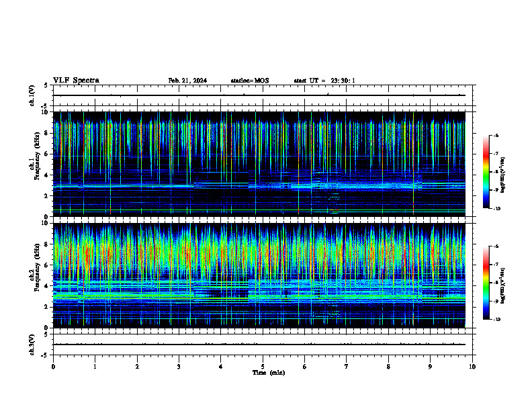The image size is (532, 411).
Task: Click the "-10" label on ch.1 colorbar
Action: pyautogui.click(x=497, y=209)
